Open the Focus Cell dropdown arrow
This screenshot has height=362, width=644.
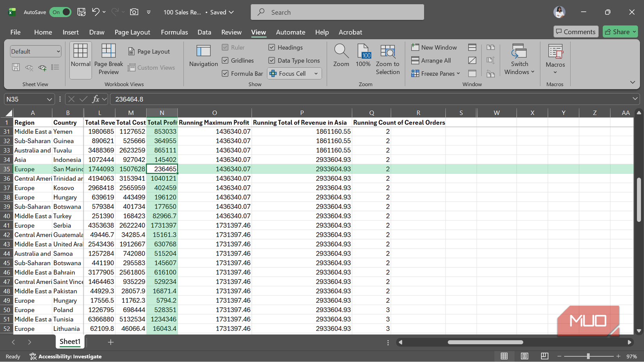coord(316,73)
